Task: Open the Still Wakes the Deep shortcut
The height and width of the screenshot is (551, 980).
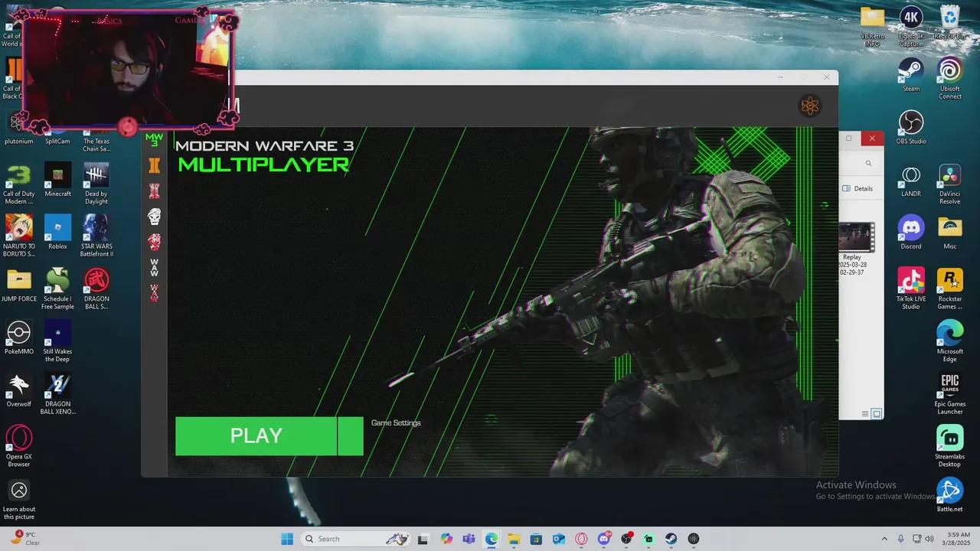Action: (x=57, y=341)
